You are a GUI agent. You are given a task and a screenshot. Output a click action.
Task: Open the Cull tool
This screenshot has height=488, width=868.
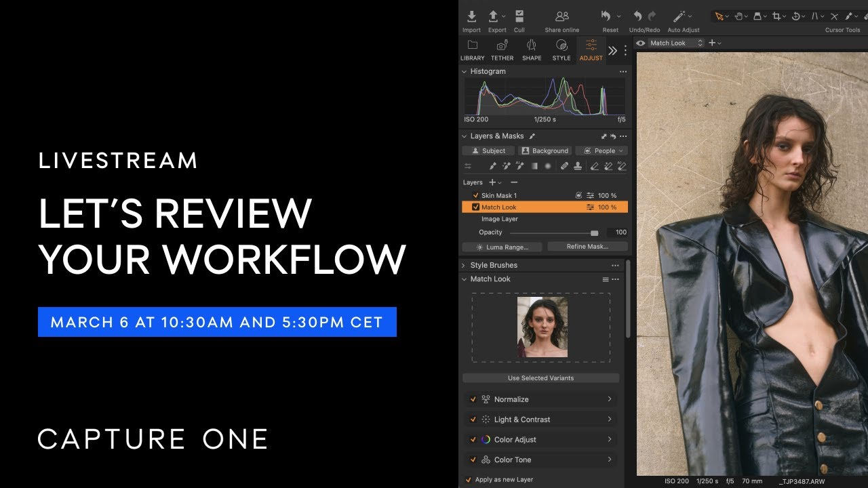[x=519, y=16]
